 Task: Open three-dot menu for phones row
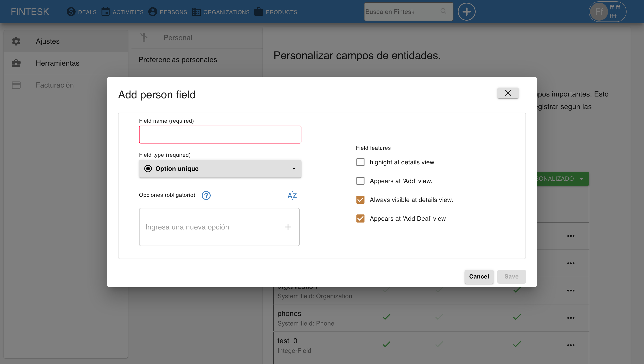[571, 318]
